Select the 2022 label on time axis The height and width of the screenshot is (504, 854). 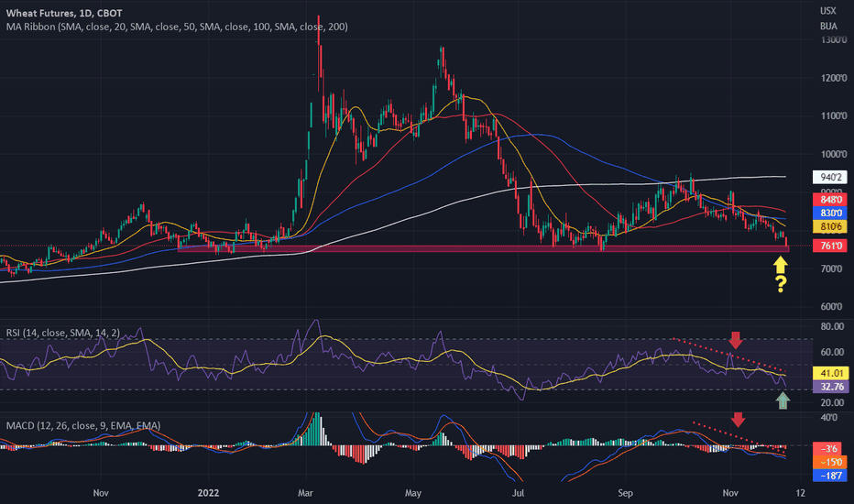pyautogui.click(x=208, y=493)
